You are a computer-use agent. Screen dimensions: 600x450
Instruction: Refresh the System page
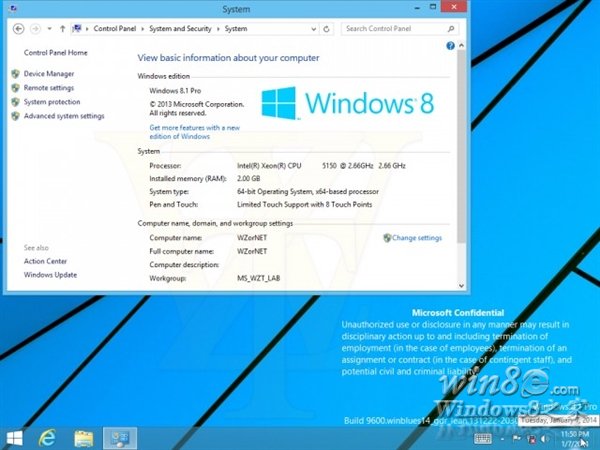pyautogui.click(x=326, y=29)
